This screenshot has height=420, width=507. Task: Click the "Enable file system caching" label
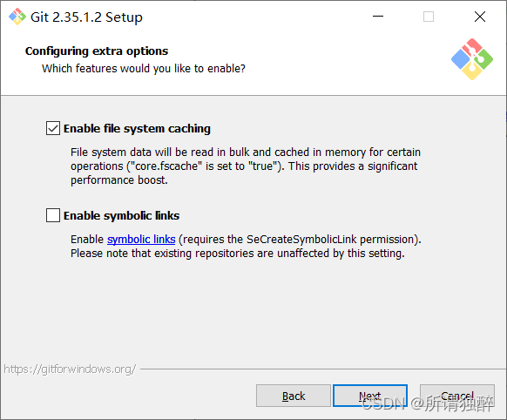coord(137,129)
